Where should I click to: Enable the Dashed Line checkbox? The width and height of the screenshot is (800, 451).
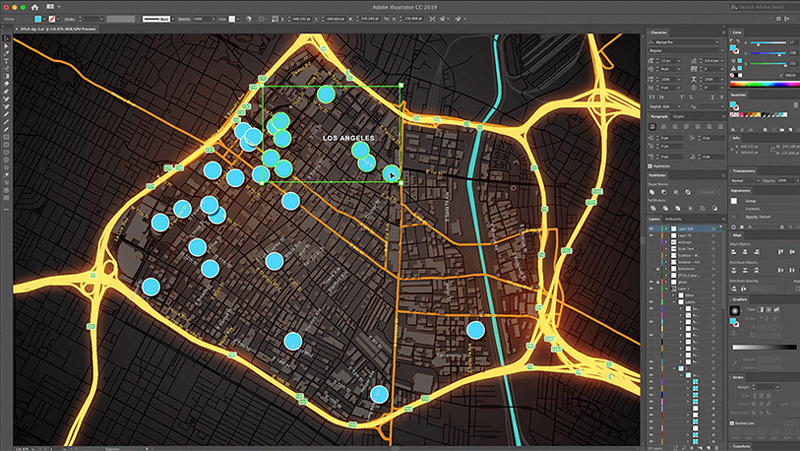tap(733, 423)
